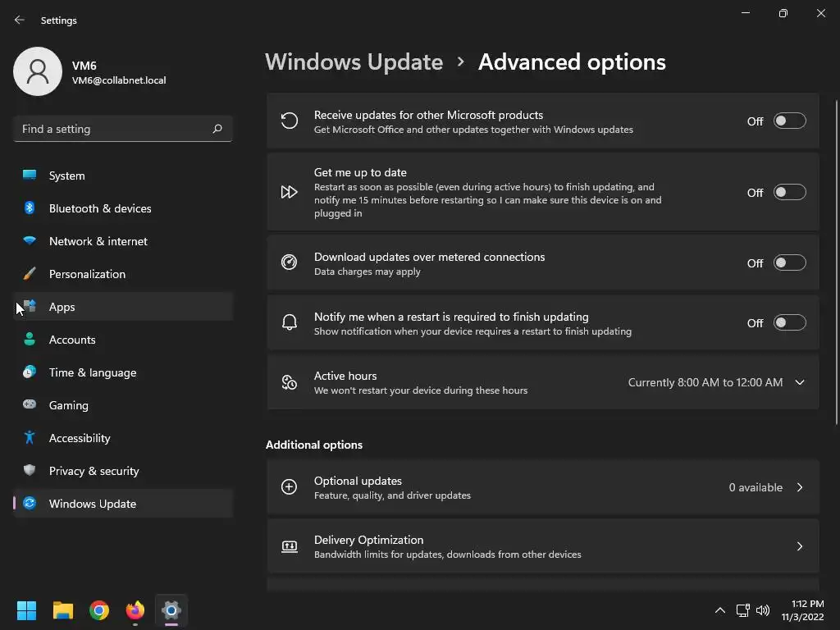Click the Delivery Optimization icon
This screenshot has height=630, width=840.
click(x=290, y=546)
